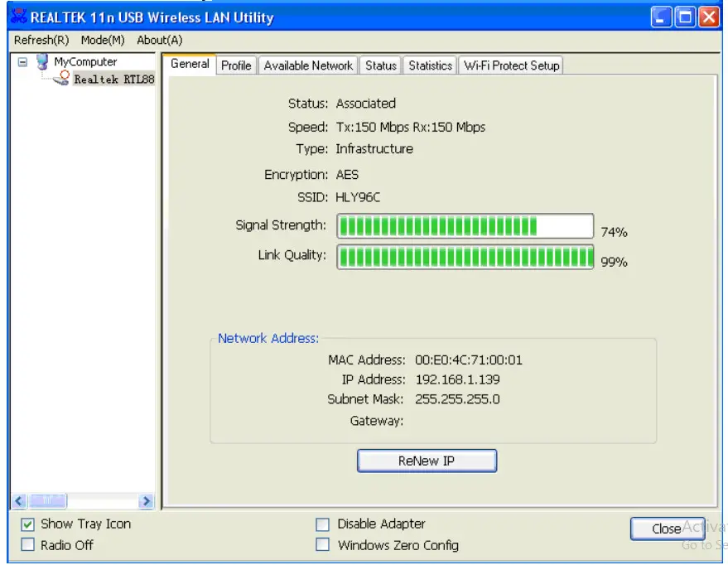Screen dimensions: 728x565
Task: Open the About menu
Action: (x=159, y=39)
